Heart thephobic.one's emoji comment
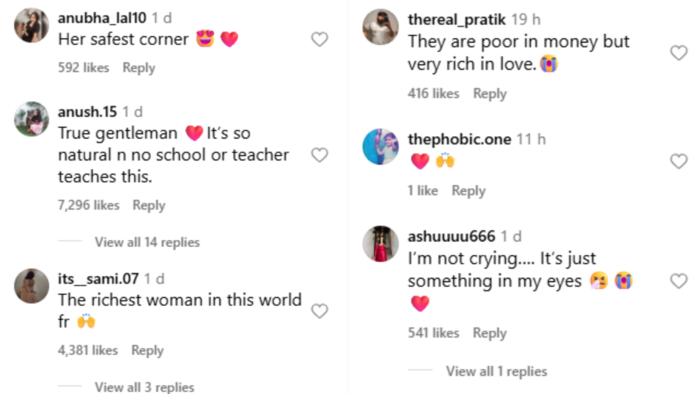 click(679, 161)
